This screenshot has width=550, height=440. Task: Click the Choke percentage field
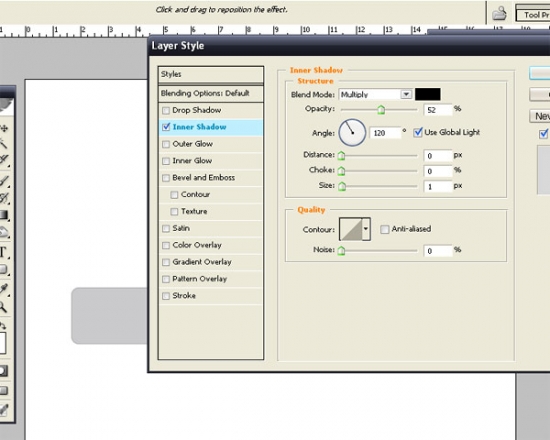[438, 171]
